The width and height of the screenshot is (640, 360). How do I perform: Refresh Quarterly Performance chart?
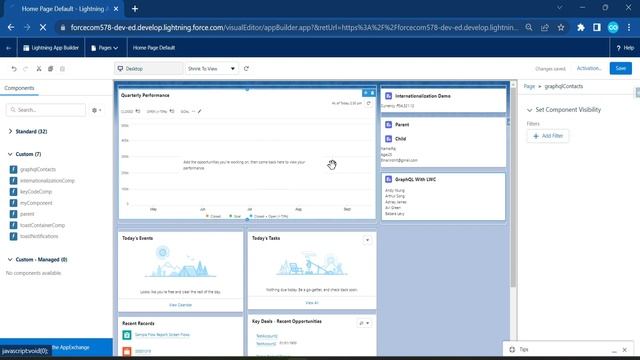click(369, 103)
